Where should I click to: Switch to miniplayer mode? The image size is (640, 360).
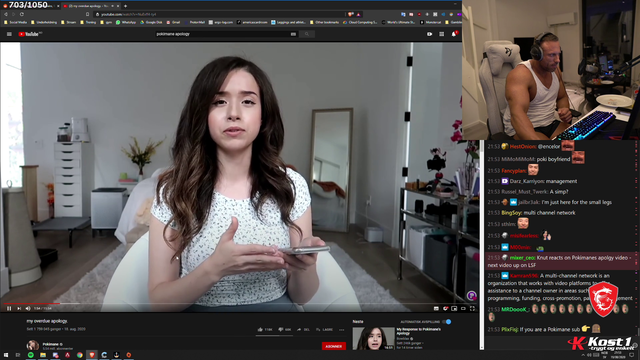coord(454,309)
